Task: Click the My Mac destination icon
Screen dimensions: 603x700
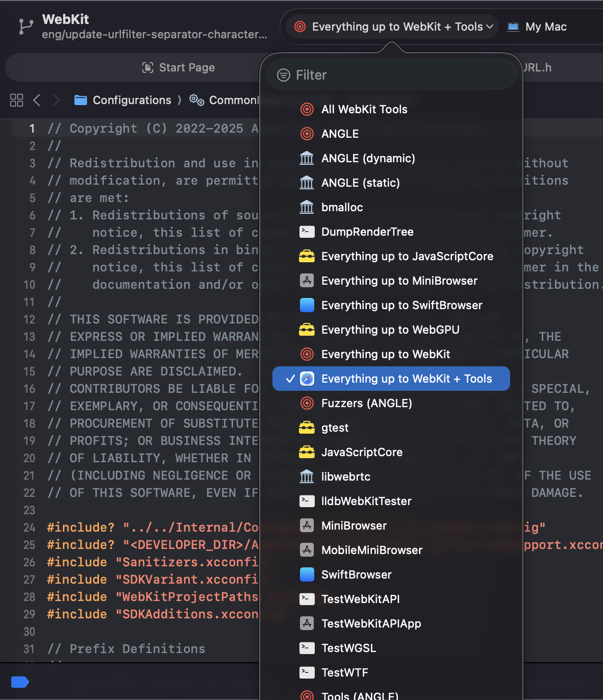Action: pos(513,27)
